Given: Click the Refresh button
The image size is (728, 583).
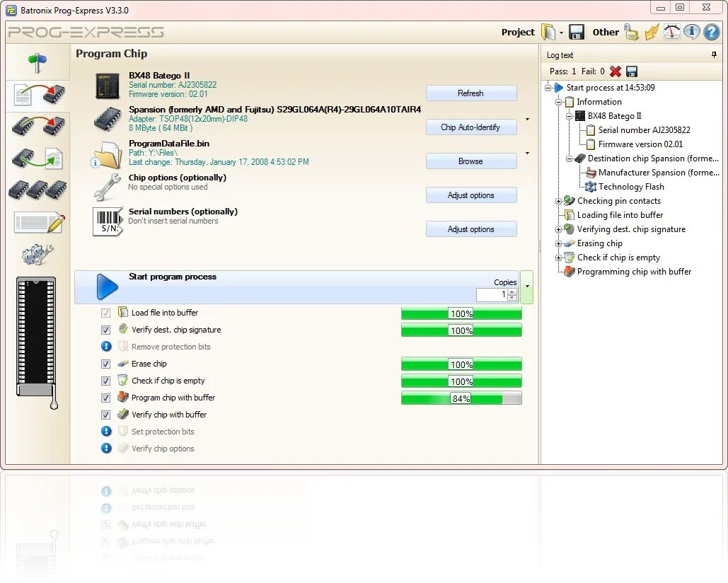Looking at the screenshot, I should (470, 93).
